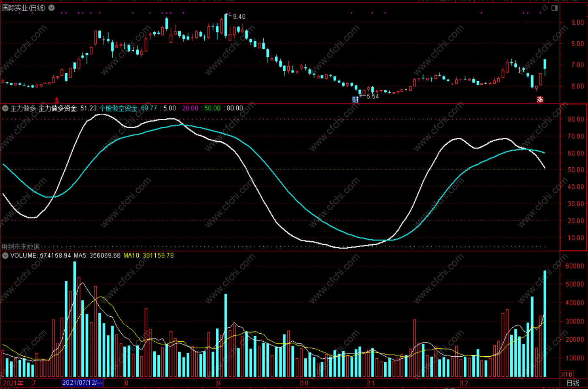The image size is (588, 389).
Task: Collapse the 主力做多 indicator panel arrow
Action: pyautogui.click(x=5, y=108)
